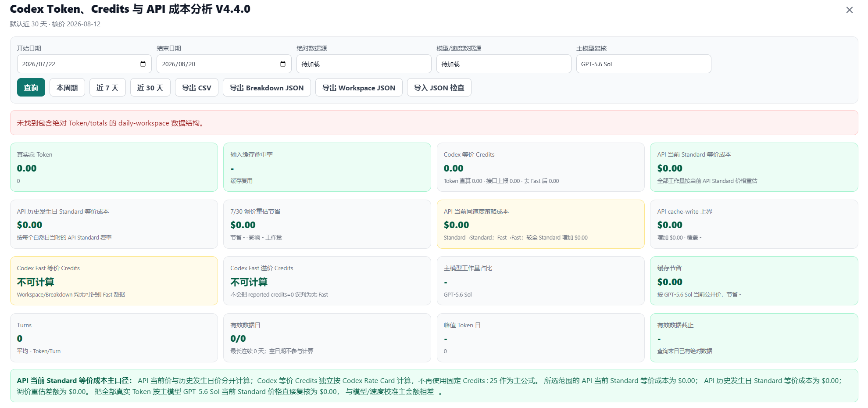The height and width of the screenshot is (408, 868).
Task: Click the Codex Fast 溢价 Credits title
Action: point(262,268)
